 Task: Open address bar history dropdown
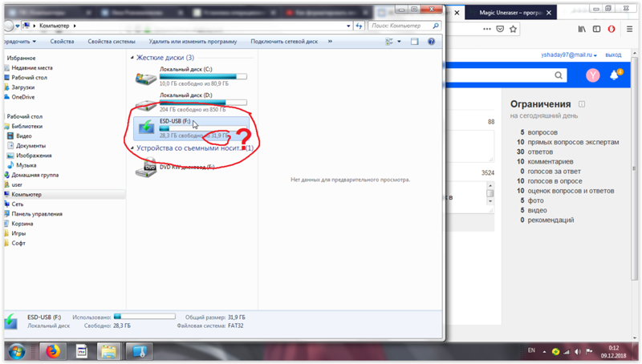click(x=348, y=26)
